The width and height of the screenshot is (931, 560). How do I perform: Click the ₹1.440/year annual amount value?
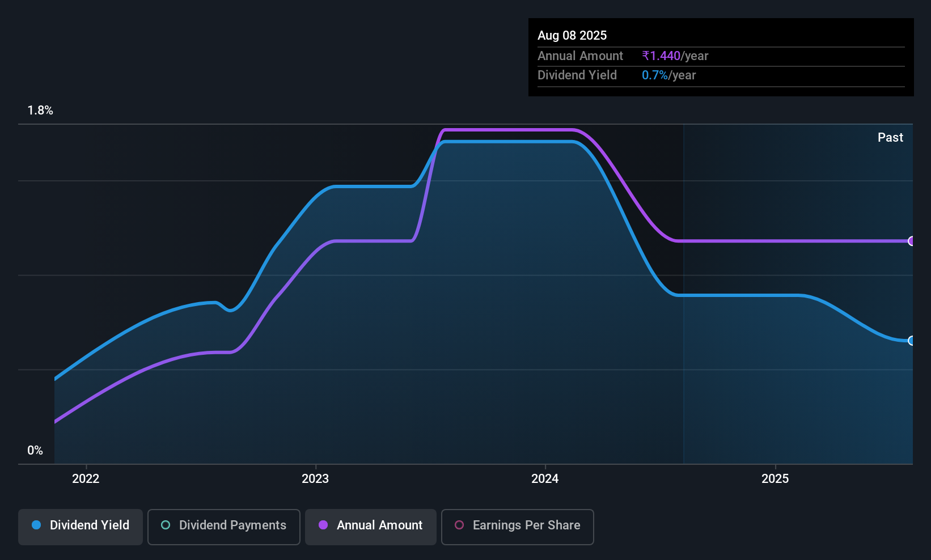675,56
